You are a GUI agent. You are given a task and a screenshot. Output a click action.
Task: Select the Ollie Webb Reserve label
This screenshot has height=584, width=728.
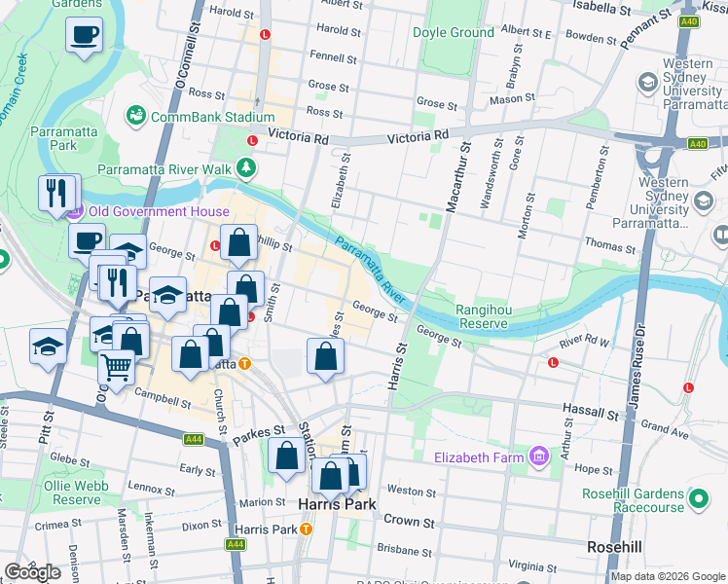click(76, 493)
